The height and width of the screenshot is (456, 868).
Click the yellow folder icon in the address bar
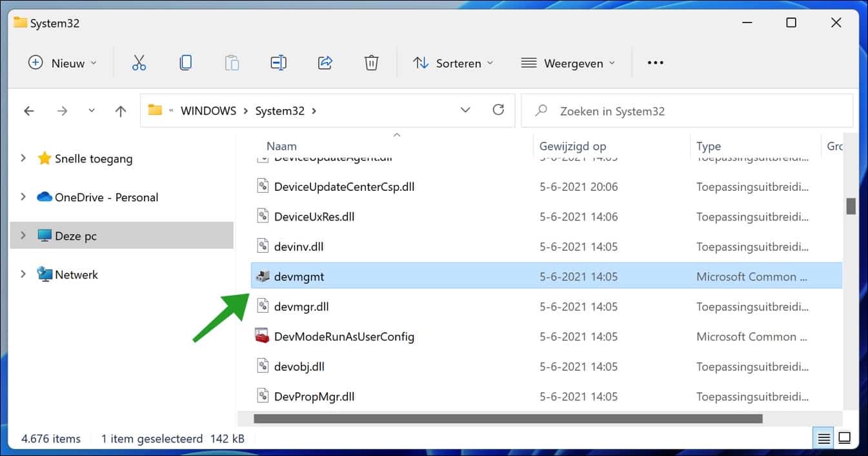click(155, 110)
